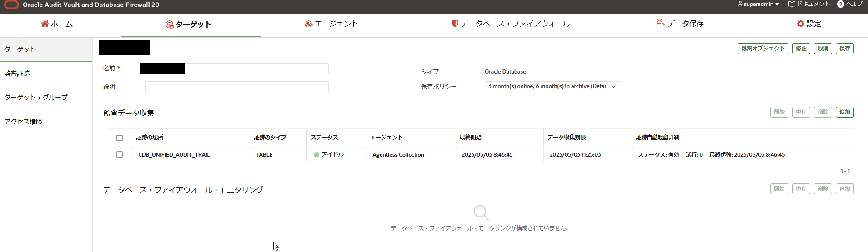Click the 修正 button
The width and height of the screenshot is (868, 252).
point(801,49)
